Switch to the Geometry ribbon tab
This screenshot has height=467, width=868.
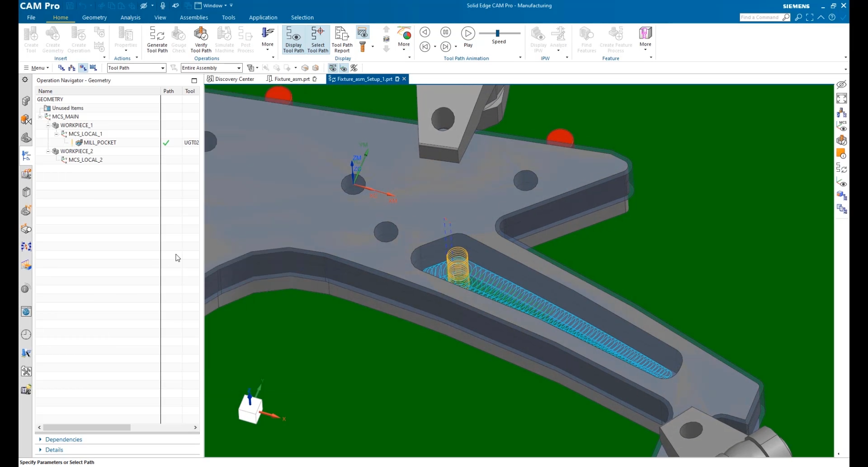94,18
